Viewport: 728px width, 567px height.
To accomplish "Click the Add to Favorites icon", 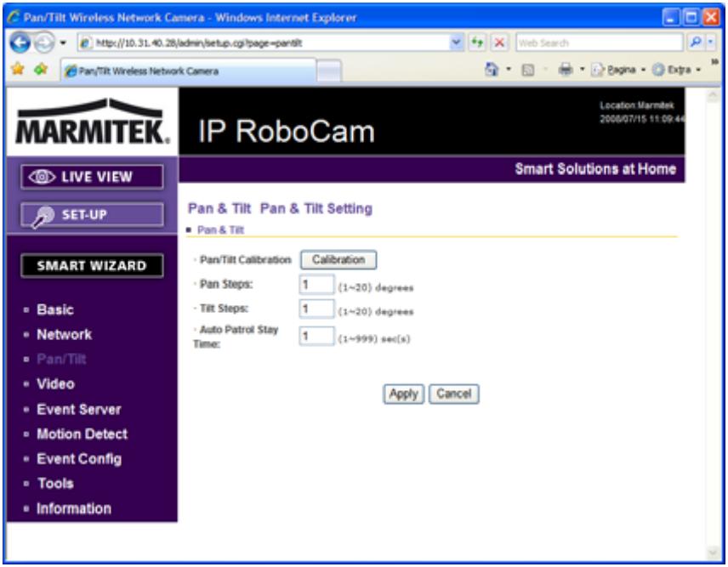I will (41, 70).
